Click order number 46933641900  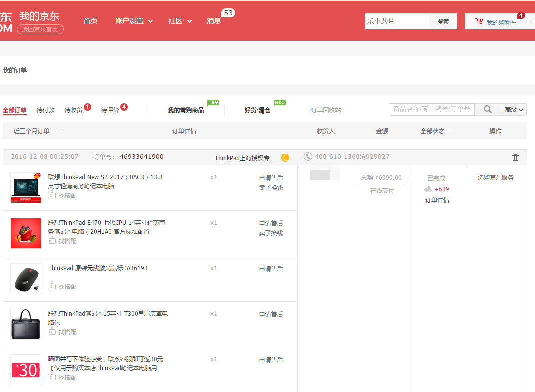pyautogui.click(x=141, y=157)
